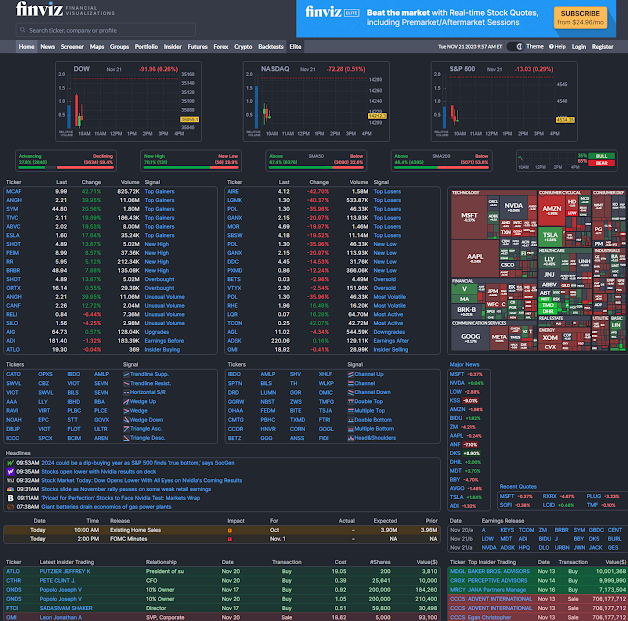
Task: Click the source icon of the 09:31AM headline
Action: [x=10, y=489]
